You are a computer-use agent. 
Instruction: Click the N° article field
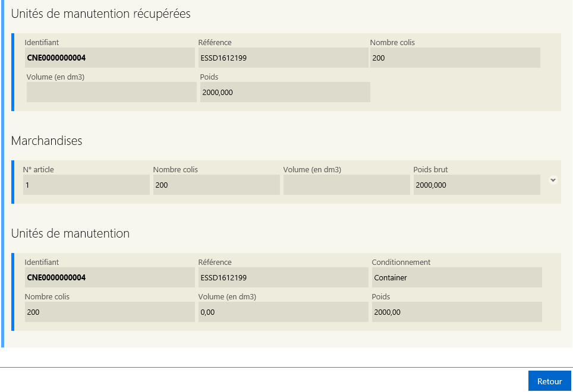[x=86, y=185]
